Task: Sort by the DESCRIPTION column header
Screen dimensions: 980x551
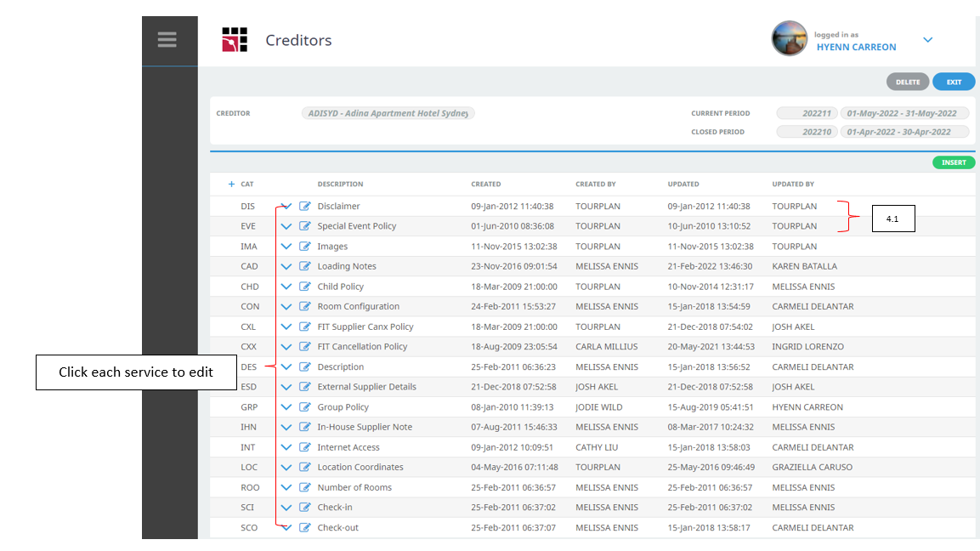Action: click(x=340, y=184)
